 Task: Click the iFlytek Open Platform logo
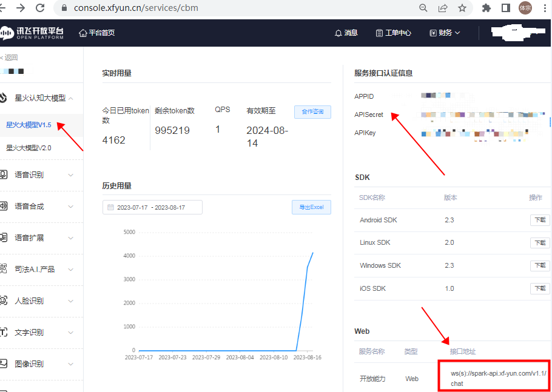(x=32, y=33)
